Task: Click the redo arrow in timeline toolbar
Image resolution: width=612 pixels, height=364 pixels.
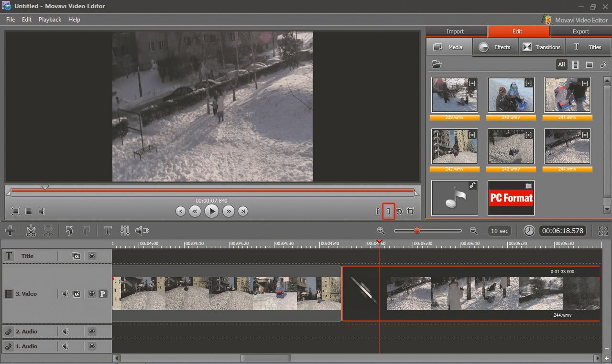Action: (87, 231)
